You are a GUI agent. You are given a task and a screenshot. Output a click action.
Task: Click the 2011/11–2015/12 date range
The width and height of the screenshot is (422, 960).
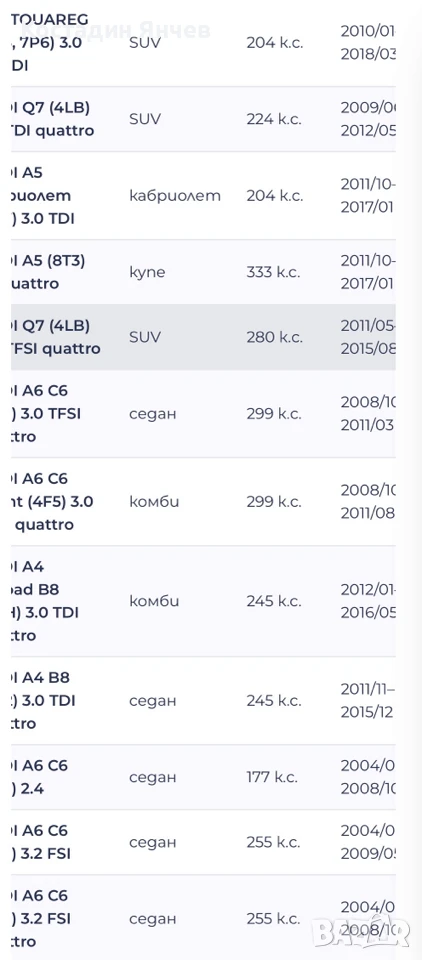368,701
